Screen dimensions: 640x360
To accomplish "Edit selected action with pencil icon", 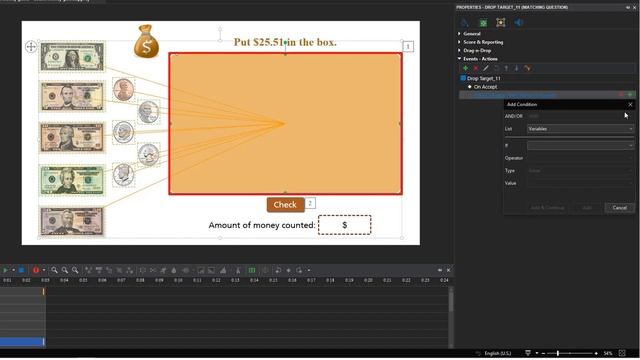I will (x=486, y=68).
